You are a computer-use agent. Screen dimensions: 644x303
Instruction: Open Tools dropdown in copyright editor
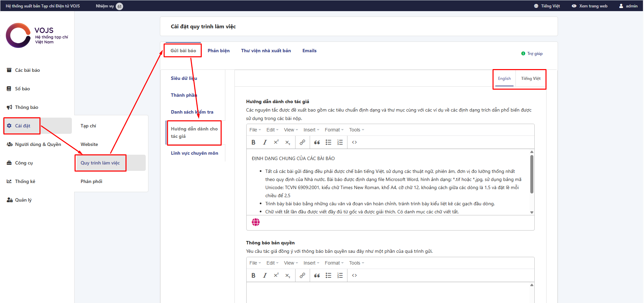[x=356, y=263]
